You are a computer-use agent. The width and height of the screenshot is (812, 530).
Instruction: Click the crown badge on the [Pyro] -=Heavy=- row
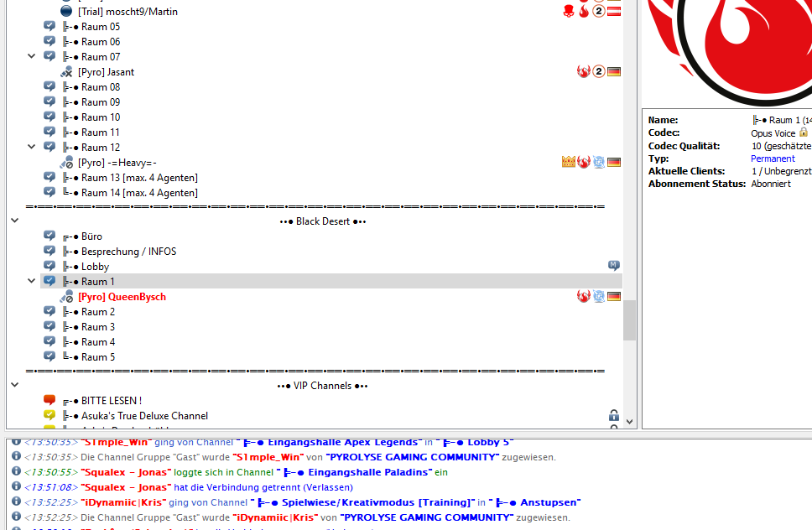[569, 162]
